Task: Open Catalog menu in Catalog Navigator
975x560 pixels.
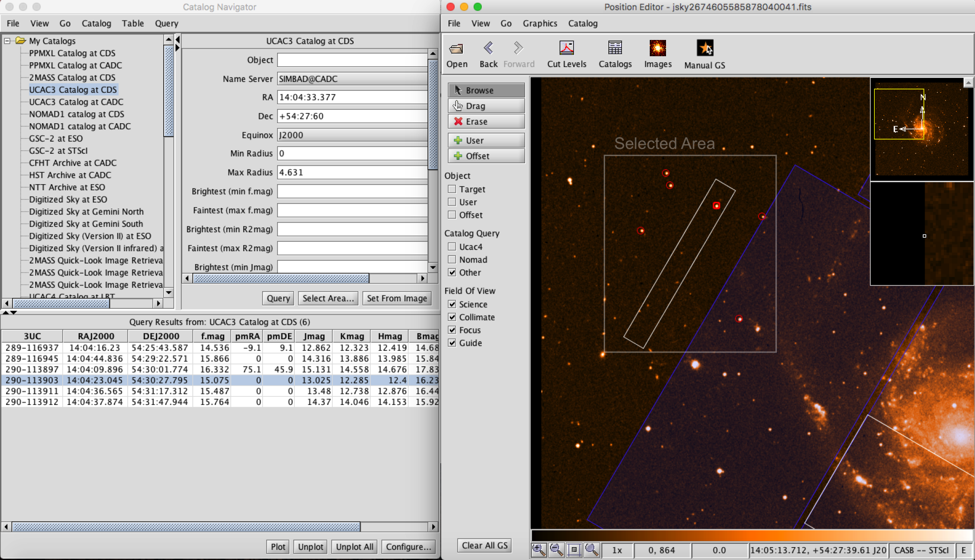Action: click(x=96, y=23)
